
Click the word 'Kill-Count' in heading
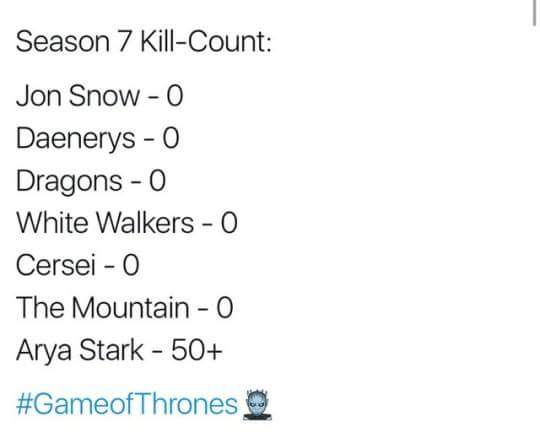click(x=206, y=42)
